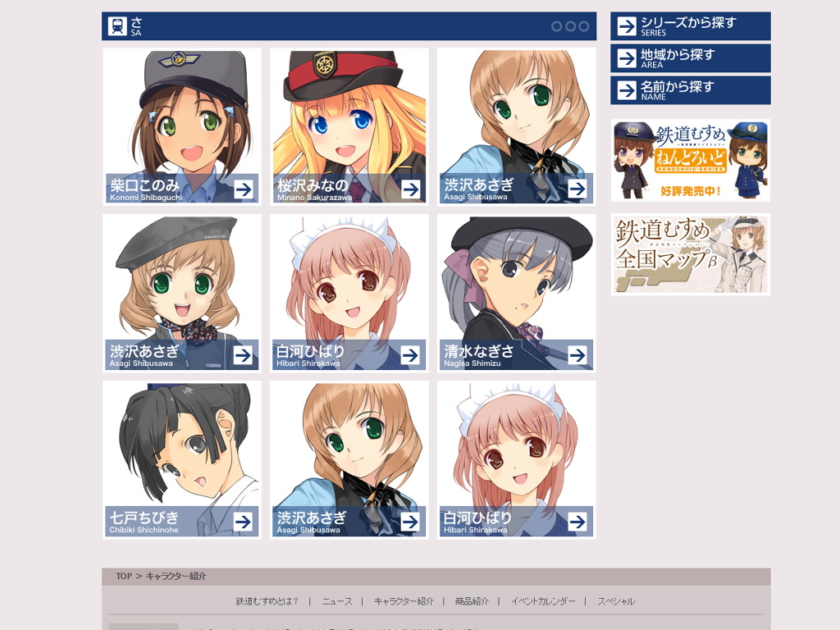Open the 全国マップβ banner
840x630 pixels.
click(691, 254)
